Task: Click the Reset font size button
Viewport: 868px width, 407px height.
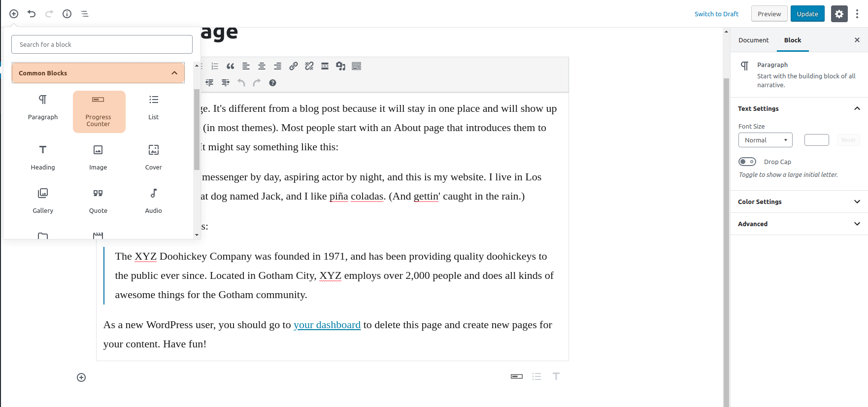Action: [x=848, y=140]
